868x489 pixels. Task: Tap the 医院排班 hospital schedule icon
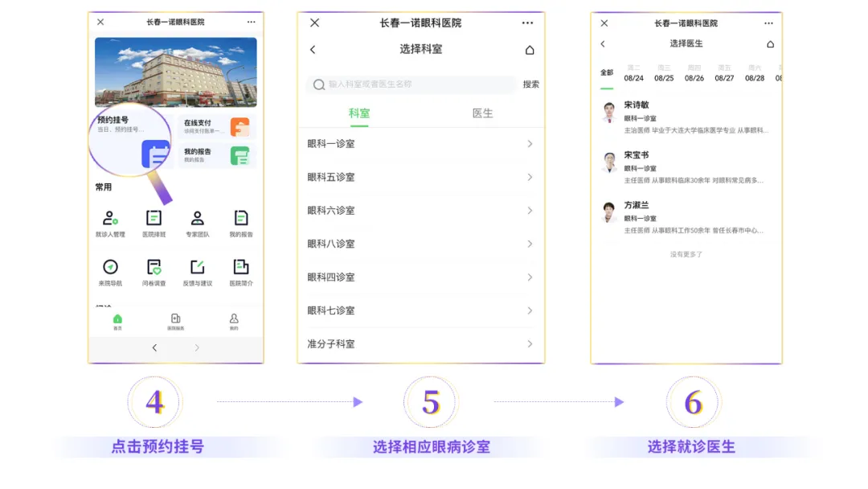154,219
